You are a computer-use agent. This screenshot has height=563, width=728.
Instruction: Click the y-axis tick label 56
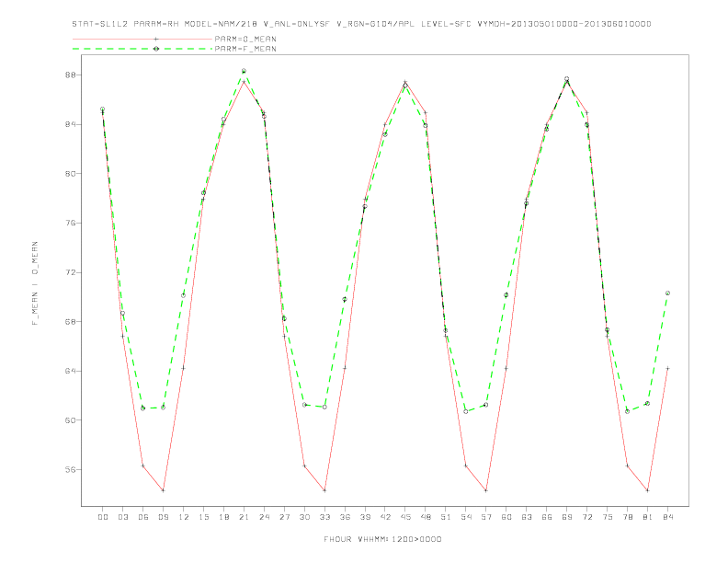(70, 469)
